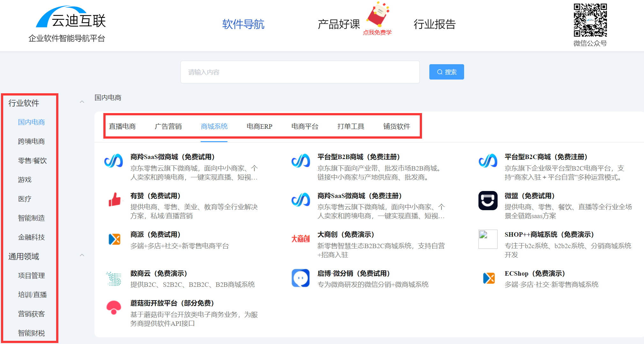Click the 微信公众号 QR code
Image resolution: width=644 pixels, height=344 pixels.
[x=590, y=20]
